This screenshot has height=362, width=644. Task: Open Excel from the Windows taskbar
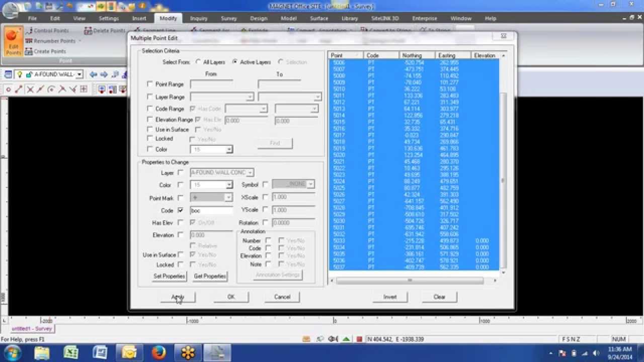pyautogui.click(x=70, y=352)
